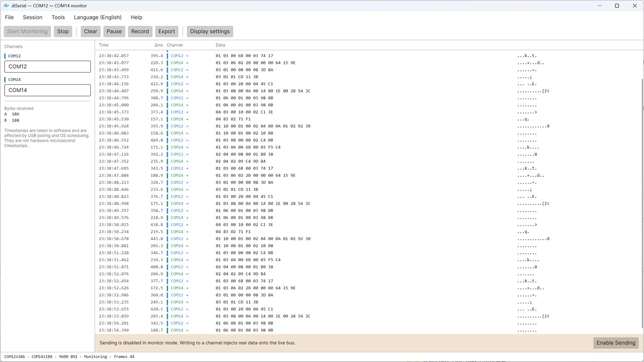Pause the live capture
The height and width of the screenshot is (362, 644).
coord(114,31)
